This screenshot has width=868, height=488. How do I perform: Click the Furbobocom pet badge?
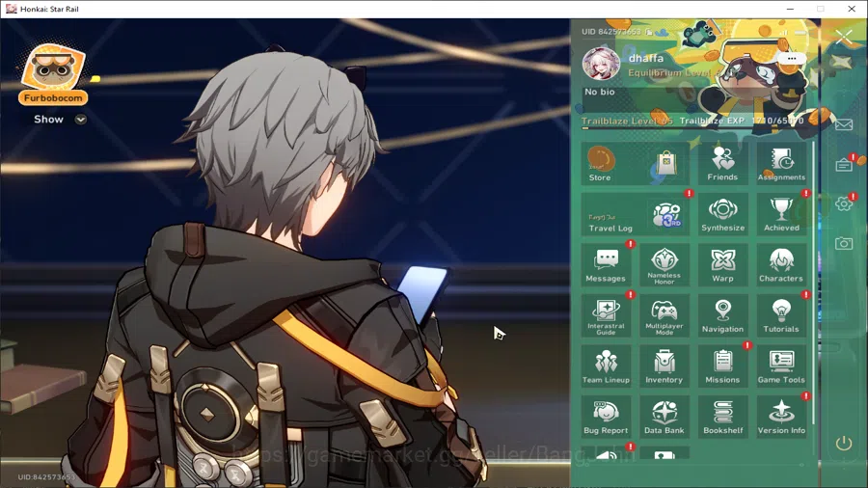click(x=53, y=74)
